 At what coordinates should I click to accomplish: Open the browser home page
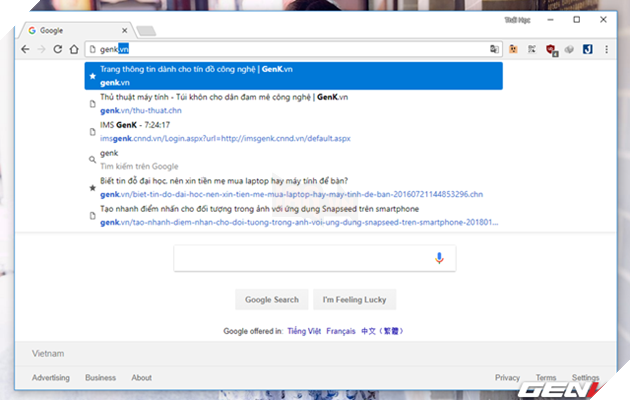click(x=74, y=49)
